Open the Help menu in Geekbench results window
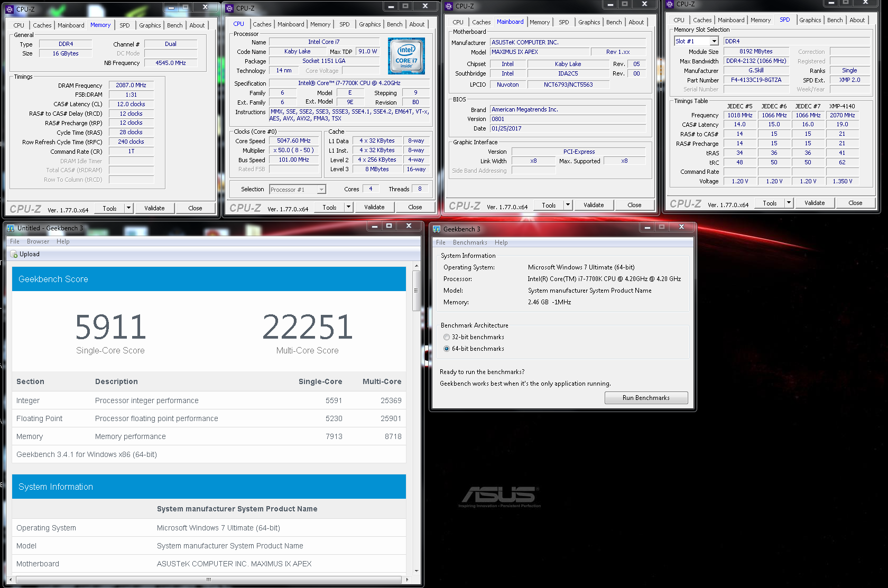 [x=63, y=241]
